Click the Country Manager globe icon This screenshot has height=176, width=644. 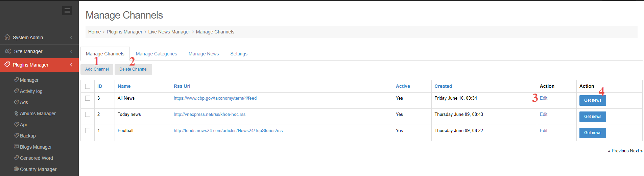[x=16, y=169]
